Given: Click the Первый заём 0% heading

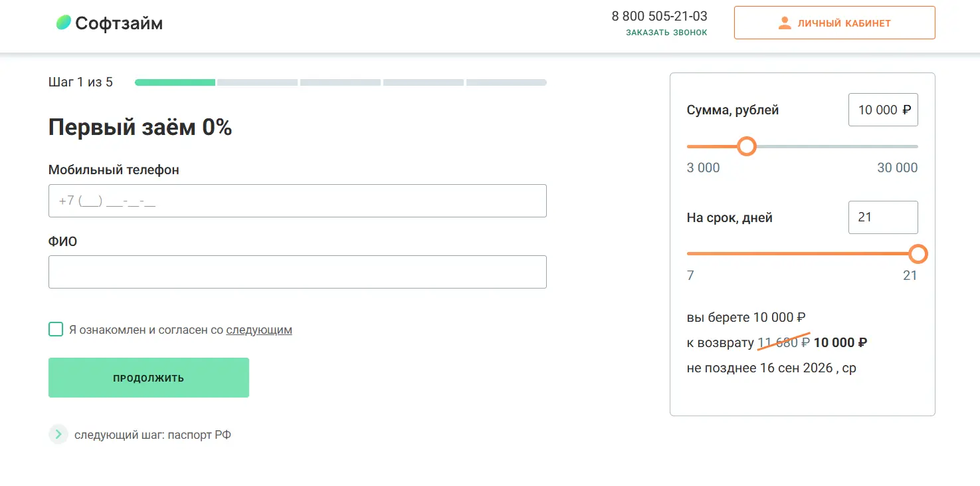Looking at the screenshot, I should pyautogui.click(x=140, y=127).
